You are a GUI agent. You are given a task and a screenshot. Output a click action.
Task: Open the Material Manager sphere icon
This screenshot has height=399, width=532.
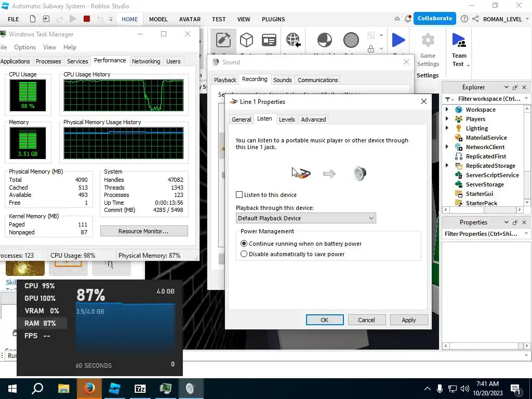pos(324,40)
